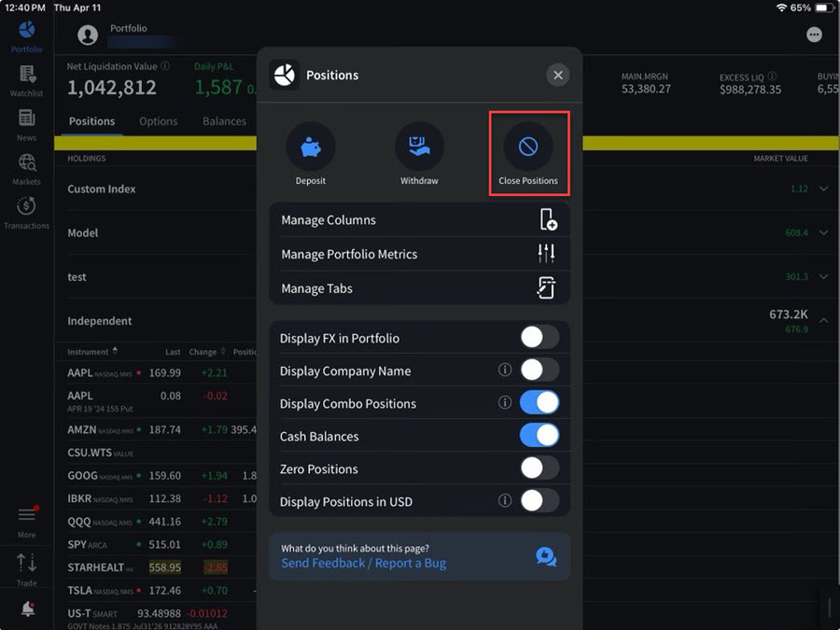This screenshot has width=840, height=630.
Task: Click the Daily P&L value 1,587
Action: (x=218, y=87)
